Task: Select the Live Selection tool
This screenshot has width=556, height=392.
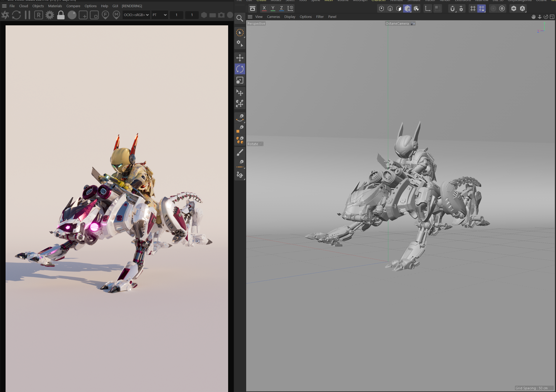Action: click(240, 33)
